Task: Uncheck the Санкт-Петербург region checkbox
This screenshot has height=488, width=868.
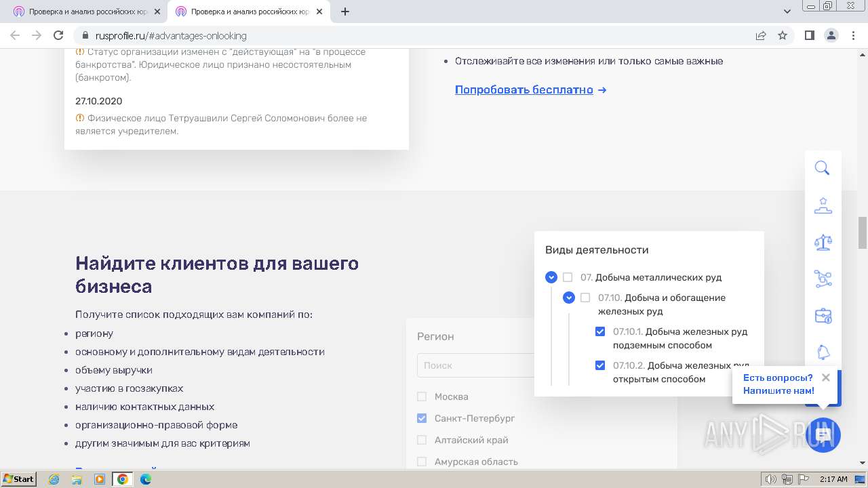Action: point(422,418)
